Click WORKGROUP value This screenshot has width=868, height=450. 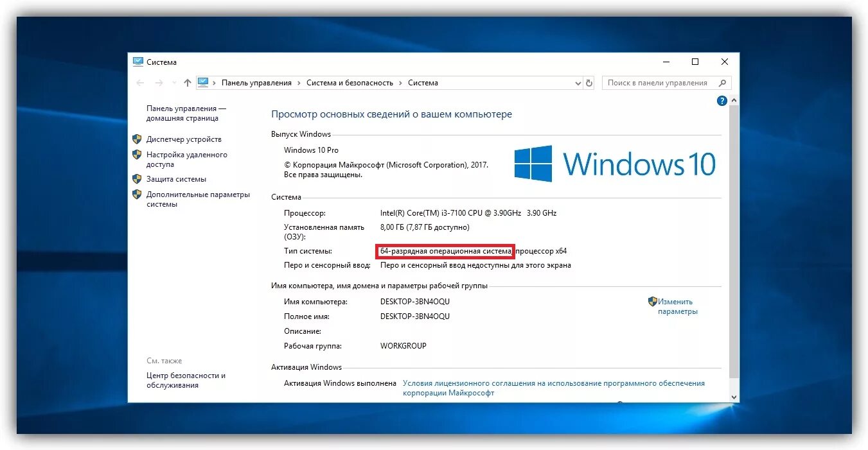[x=403, y=346]
